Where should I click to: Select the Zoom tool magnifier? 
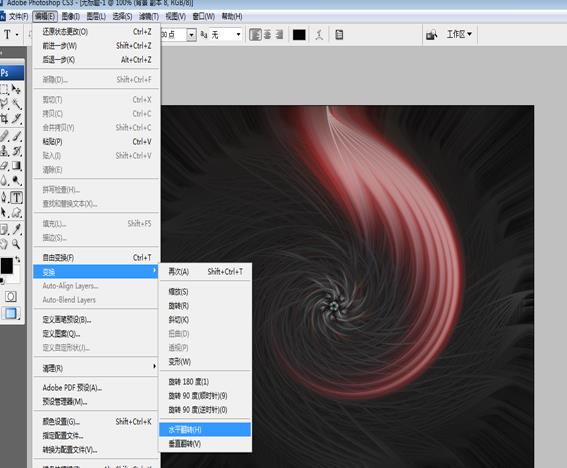coord(16,244)
